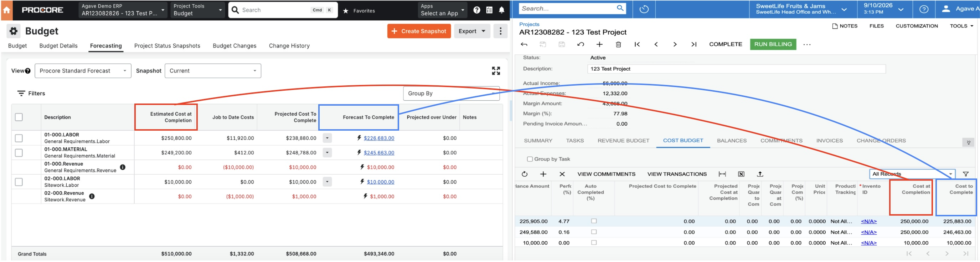Screen dimensions: 980x262
Task: Open the Procore Standard Forecast view dropdown
Action: tap(83, 71)
